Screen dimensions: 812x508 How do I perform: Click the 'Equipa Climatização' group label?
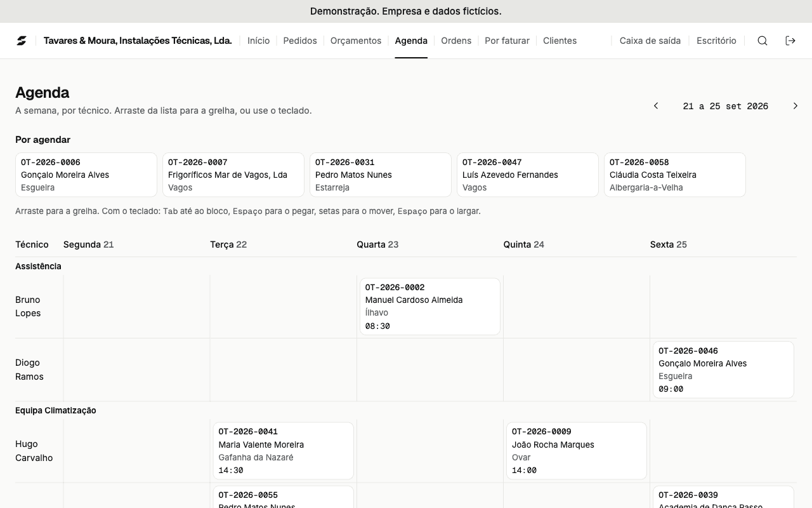click(x=56, y=410)
